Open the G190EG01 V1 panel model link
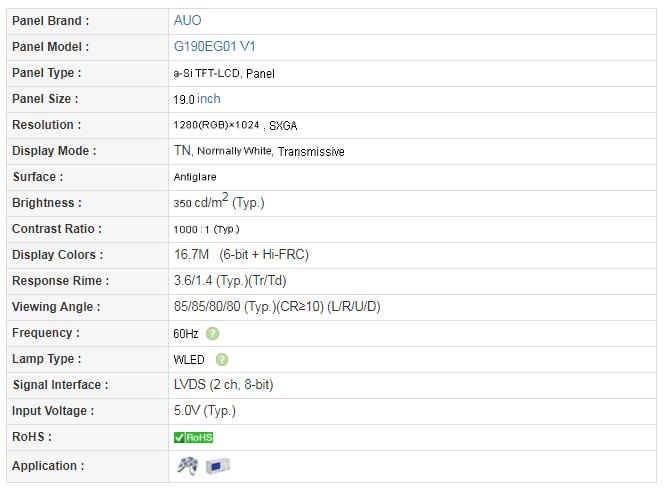 coord(214,46)
